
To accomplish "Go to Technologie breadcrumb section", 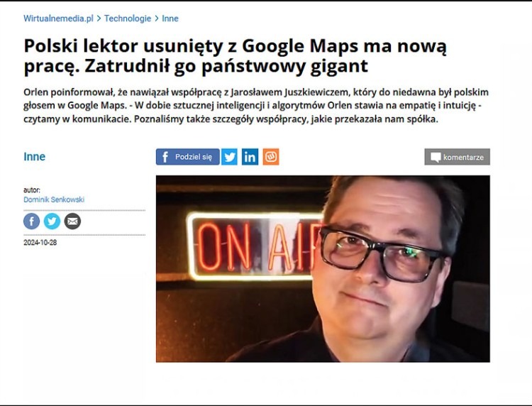I will pyautogui.click(x=128, y=18).
